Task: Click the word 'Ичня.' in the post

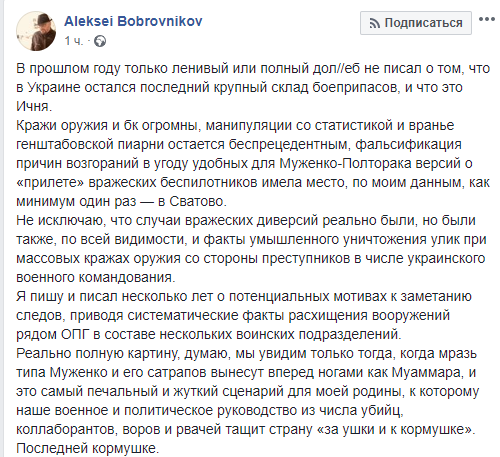Action: 34,106
